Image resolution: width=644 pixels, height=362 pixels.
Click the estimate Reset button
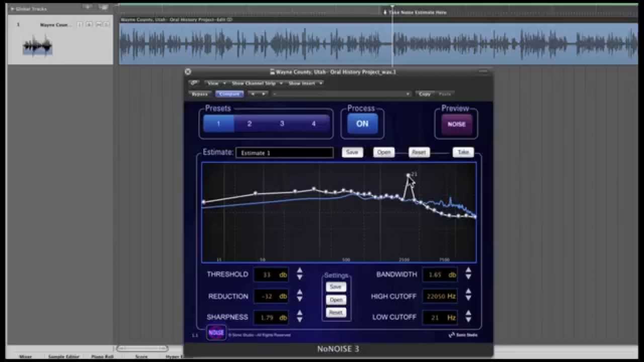[x=419, y=152]
